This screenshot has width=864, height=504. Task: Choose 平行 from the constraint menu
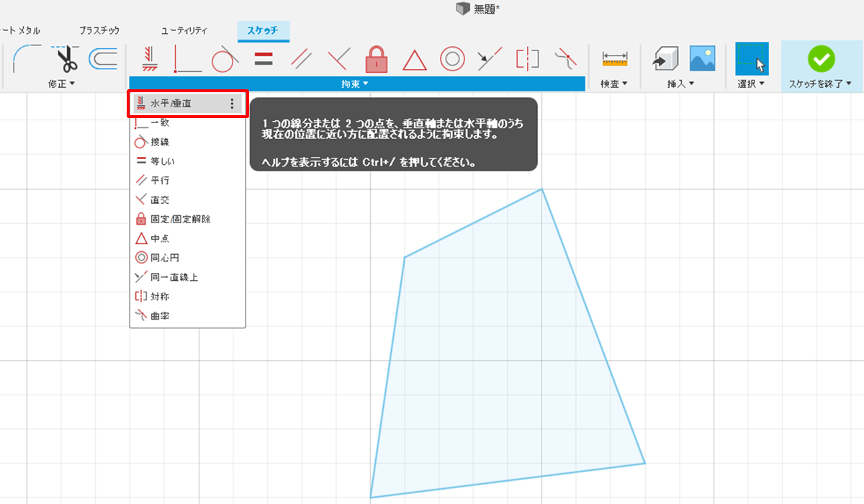pyautogui.click(x=160, y=181)
